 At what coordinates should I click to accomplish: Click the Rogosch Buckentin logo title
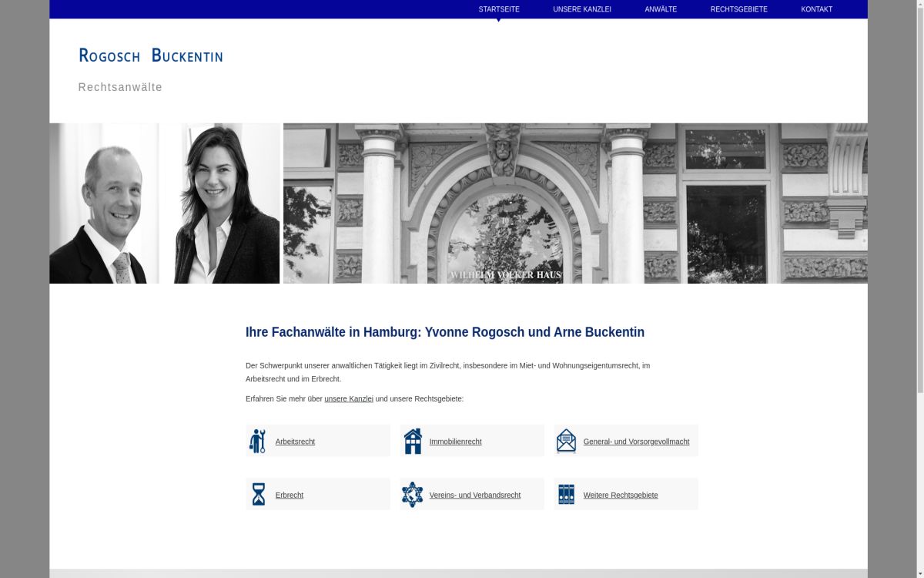pyautogui.click(x=151, y=55)
